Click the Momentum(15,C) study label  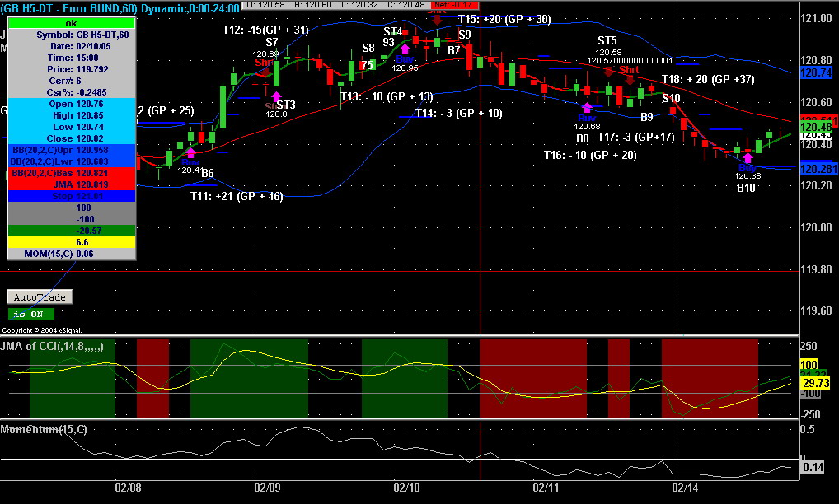click(x=44, y=429)
